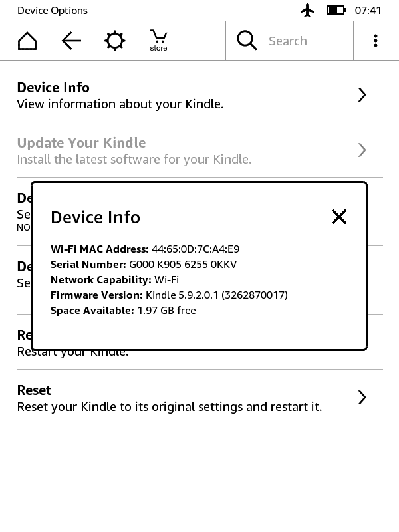This screenshot has width=399, height=532.
Task: Tap the clock showing 07:41
Action: click(x=368, y=11)
